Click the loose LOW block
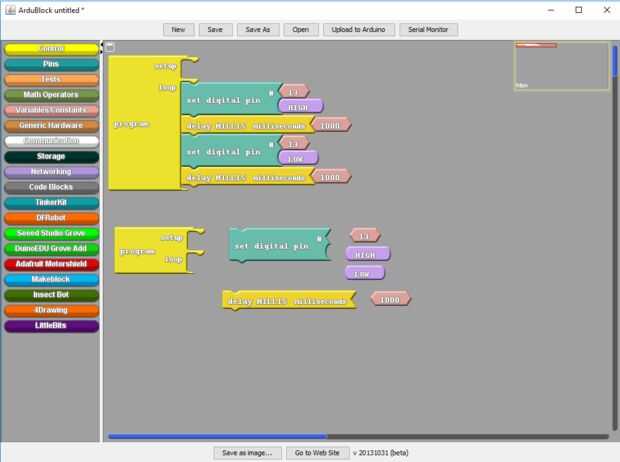 [364, 273]
